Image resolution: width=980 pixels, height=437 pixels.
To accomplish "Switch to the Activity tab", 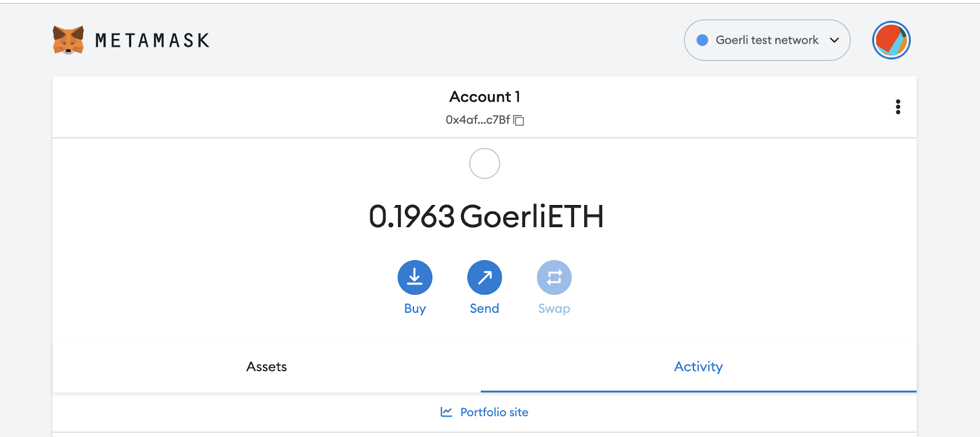I will pos(698,367).
